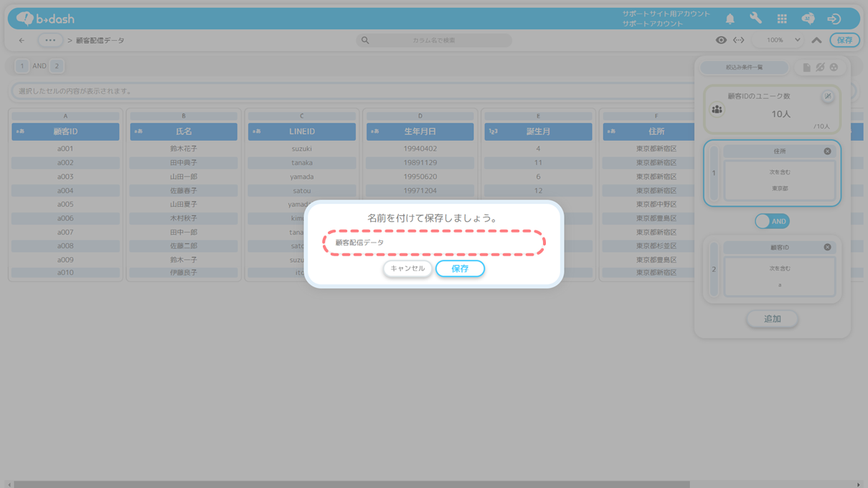Screen dimensions: 868x488
Task: Collapse the panel with the up chevron
Action: pos(816,40)
